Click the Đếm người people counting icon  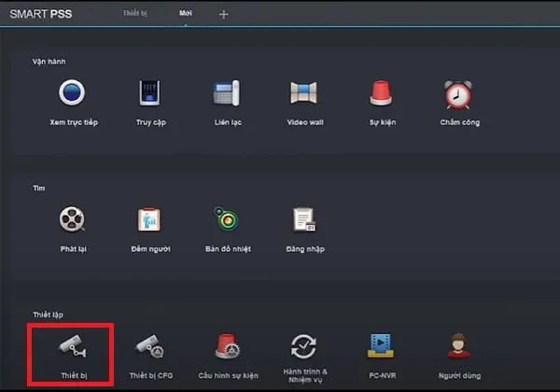click(x=150, y=219)
